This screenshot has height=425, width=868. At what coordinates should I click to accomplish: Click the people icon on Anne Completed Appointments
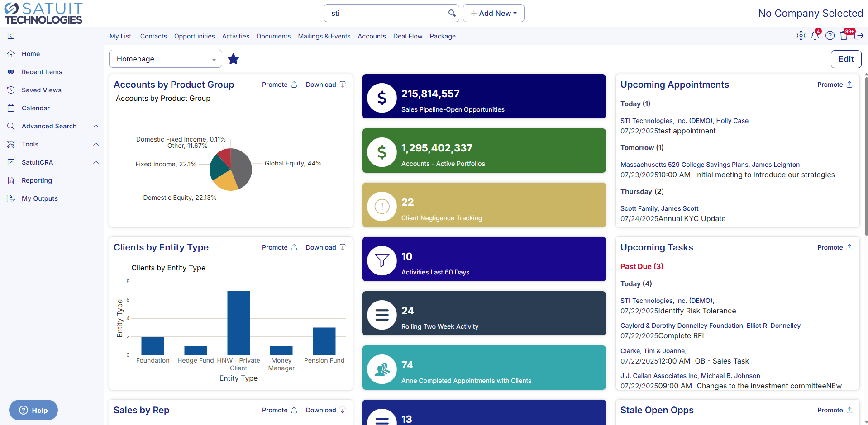click(382, 369)
